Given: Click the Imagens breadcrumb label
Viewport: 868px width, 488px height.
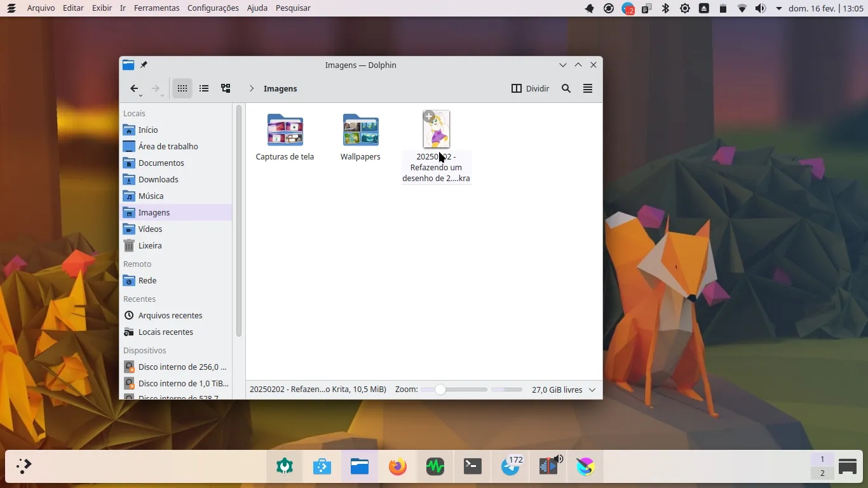Looking at the screenshot, I should pos(280,89).
